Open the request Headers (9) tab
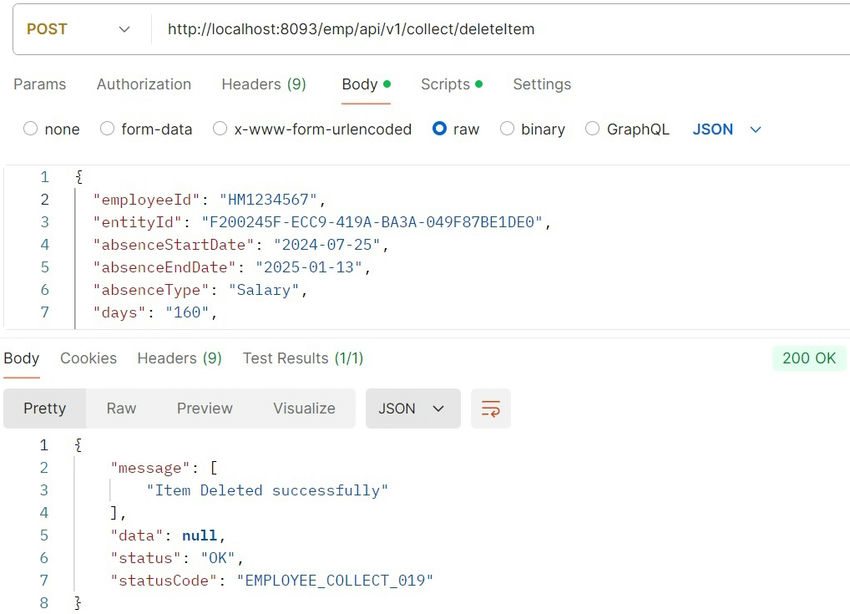The width and height of the screenshot is (850, 614). tap(264, 84)
